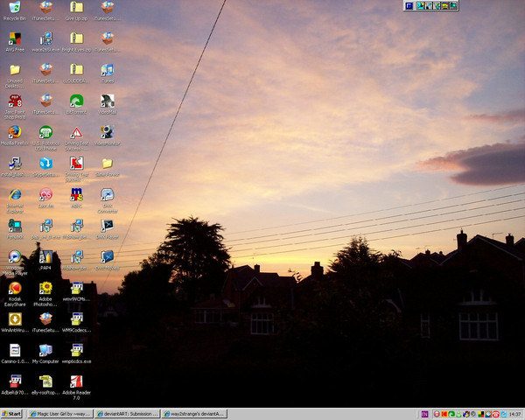Image resolution: width=525 pixels, height=420 pixels.
Task: Launch Adobe Photoshop shortcut
Action: tap(45, 289)
